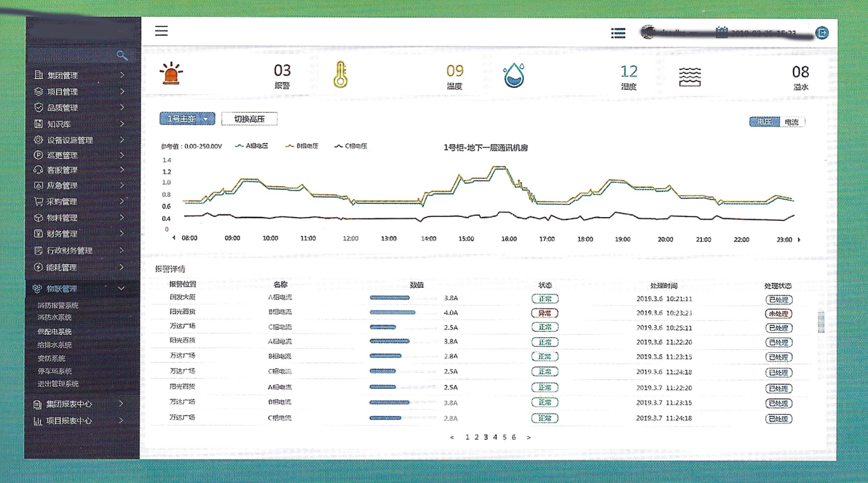Click chart timeline right scroll arrow
The height and width of the screenshot is (483, 868).
pos(799,240)
